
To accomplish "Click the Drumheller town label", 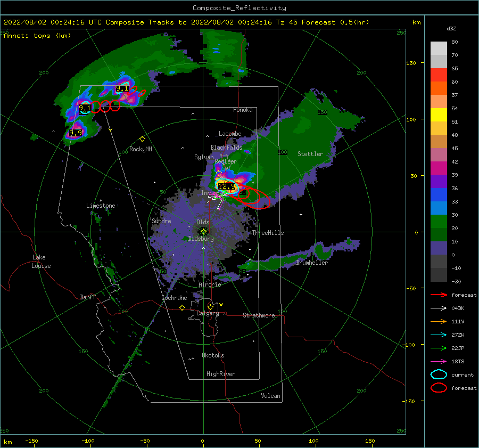I will click(312, 263).
